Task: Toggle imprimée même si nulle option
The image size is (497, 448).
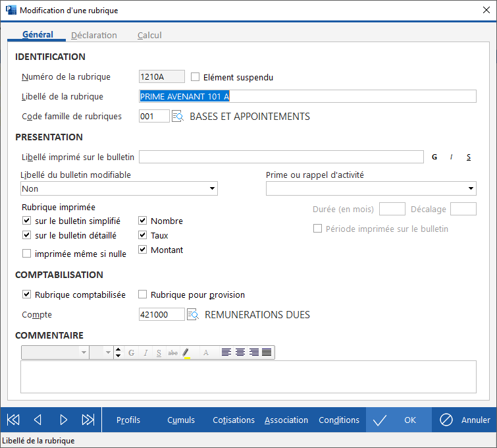Action: (27, 254)
